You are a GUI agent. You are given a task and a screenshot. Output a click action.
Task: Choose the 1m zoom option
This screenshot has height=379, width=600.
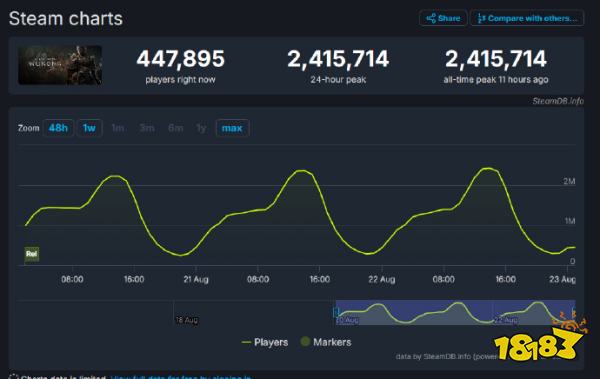coord(118,128)
